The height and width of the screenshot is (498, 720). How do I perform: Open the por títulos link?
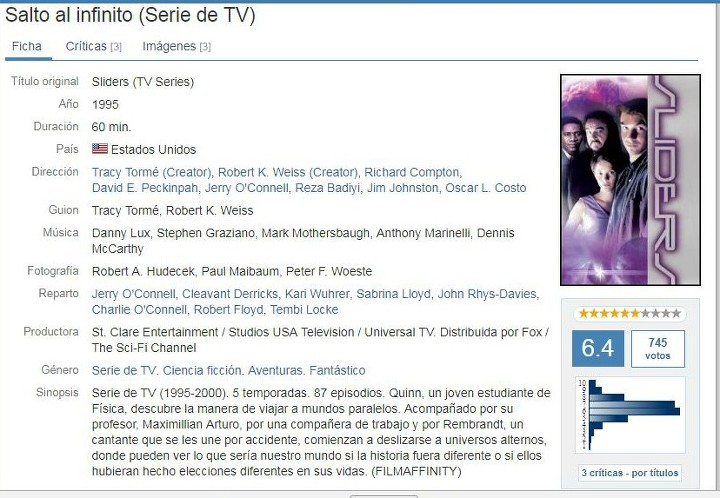655,473
